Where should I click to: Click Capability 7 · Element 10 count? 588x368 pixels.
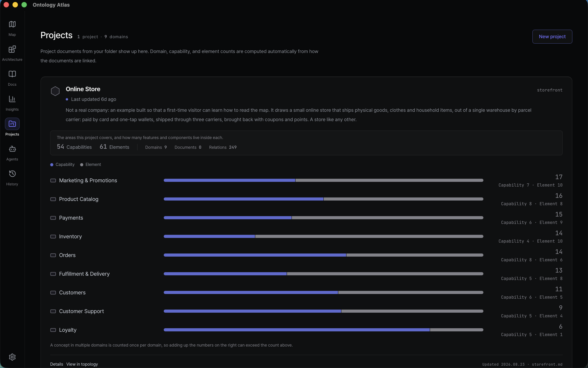click(531, 185)
